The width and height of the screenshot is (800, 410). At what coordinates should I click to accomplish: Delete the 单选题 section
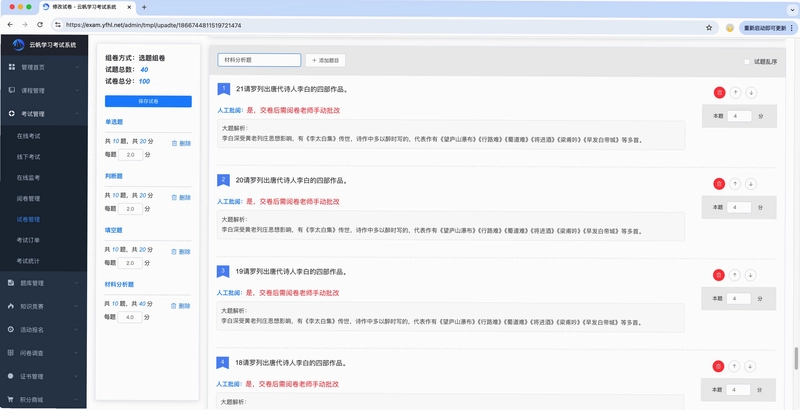(x=181, y=143)
